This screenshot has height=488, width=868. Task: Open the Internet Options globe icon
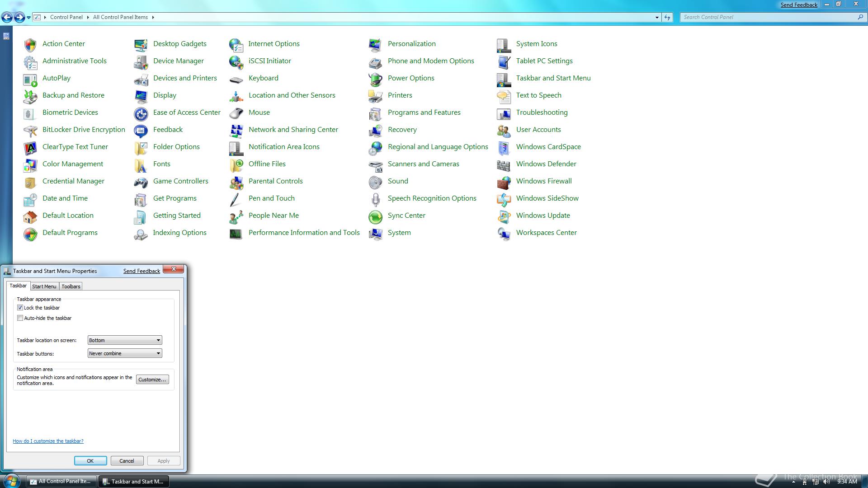click(236, 44)
